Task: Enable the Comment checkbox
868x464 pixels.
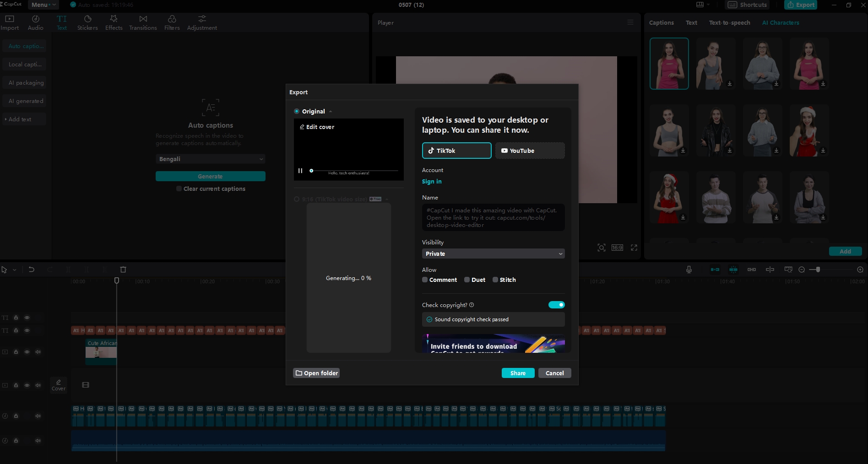Action: click(425, 280)
